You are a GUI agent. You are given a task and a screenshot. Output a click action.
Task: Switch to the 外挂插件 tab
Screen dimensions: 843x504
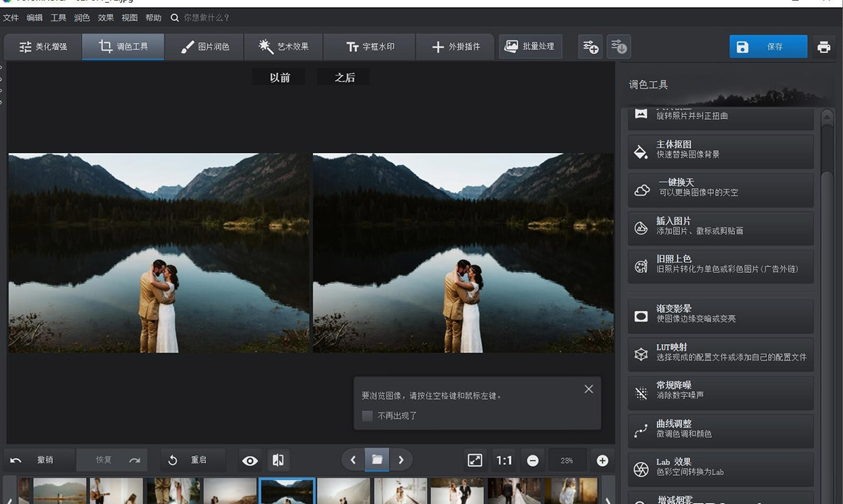[456, 47]
